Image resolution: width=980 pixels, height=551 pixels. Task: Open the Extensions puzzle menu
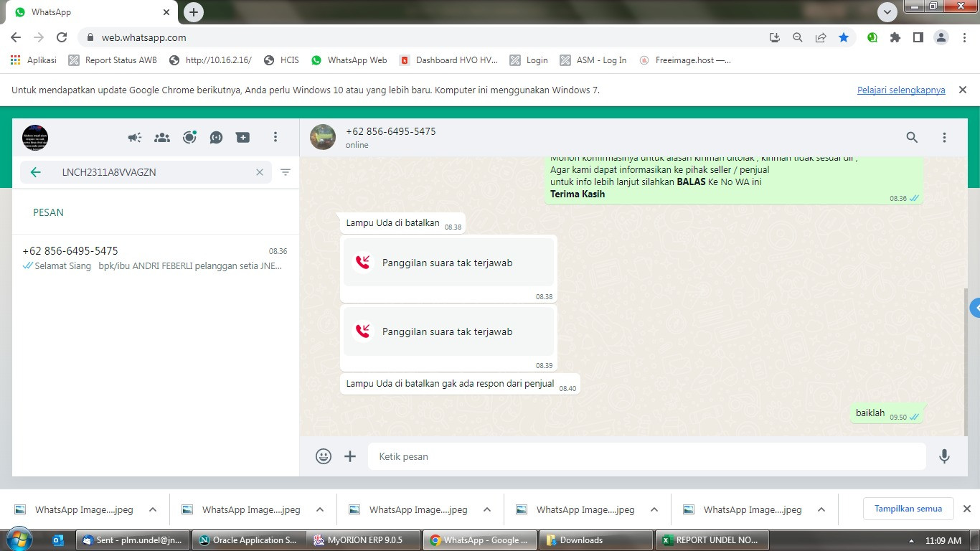click(895, 37)
